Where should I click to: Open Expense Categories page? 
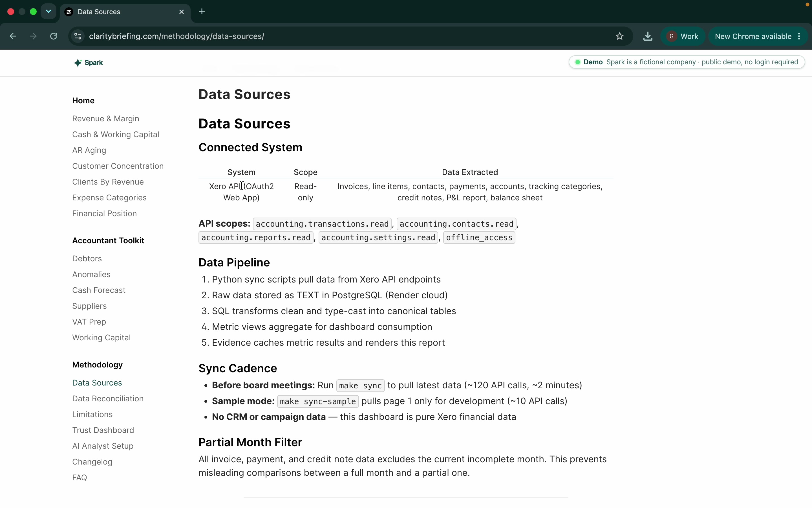point(109,198)
